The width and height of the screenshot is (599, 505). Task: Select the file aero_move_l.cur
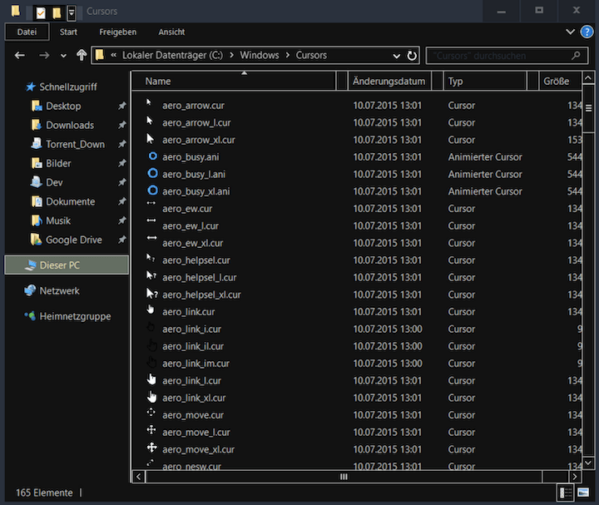196,432
